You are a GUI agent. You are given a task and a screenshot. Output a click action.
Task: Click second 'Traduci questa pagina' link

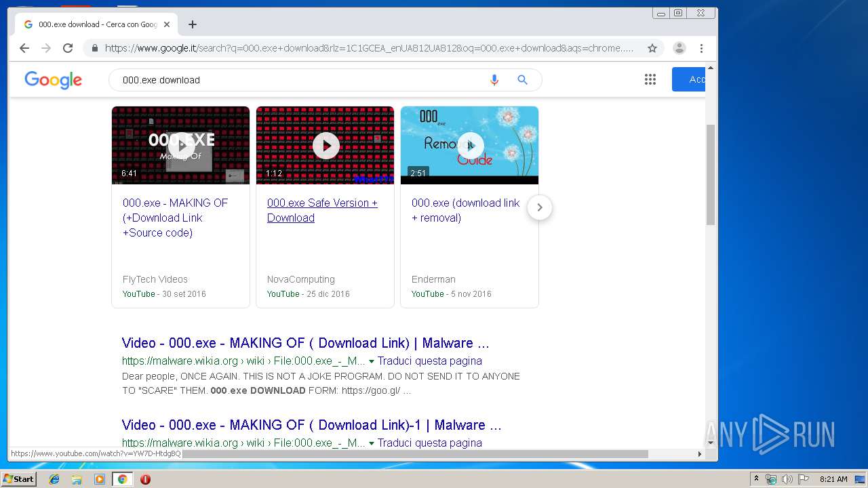click(430, 443)
